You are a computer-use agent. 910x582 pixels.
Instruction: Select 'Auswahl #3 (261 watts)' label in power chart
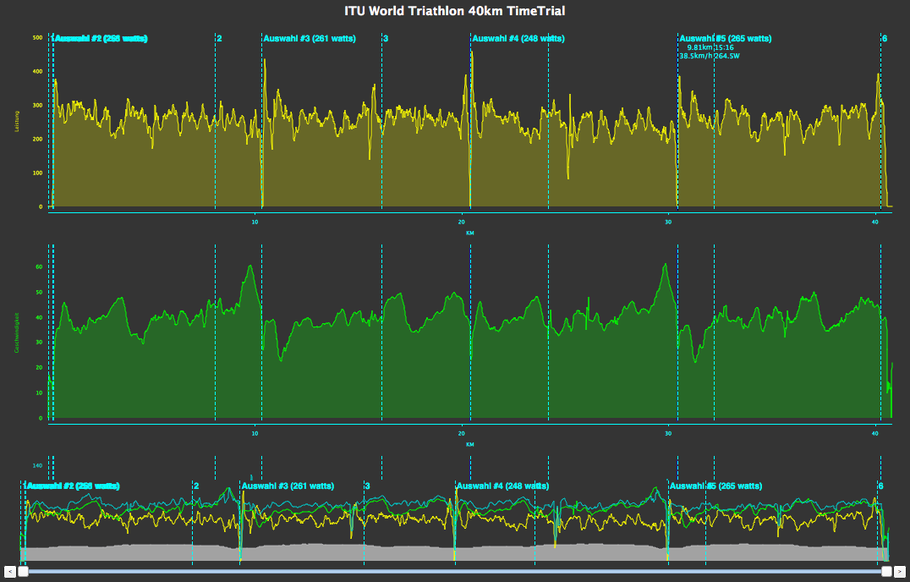pos(309,39)
